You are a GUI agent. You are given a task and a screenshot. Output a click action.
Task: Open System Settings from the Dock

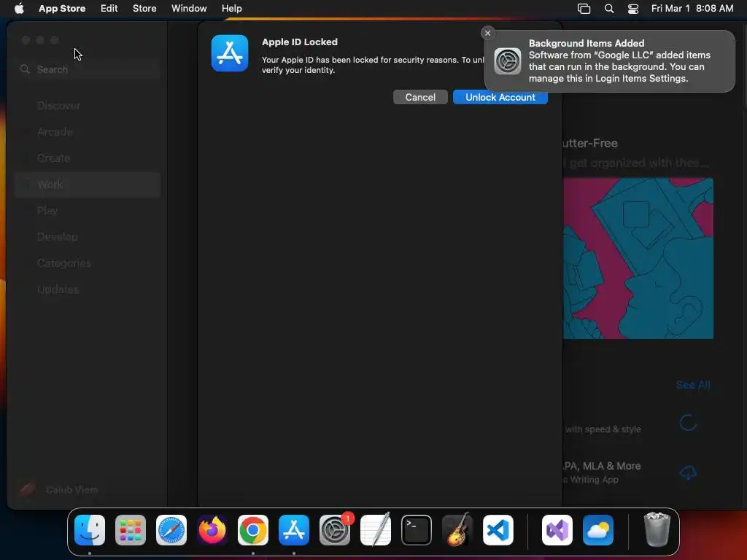click(x=335, y=530)
